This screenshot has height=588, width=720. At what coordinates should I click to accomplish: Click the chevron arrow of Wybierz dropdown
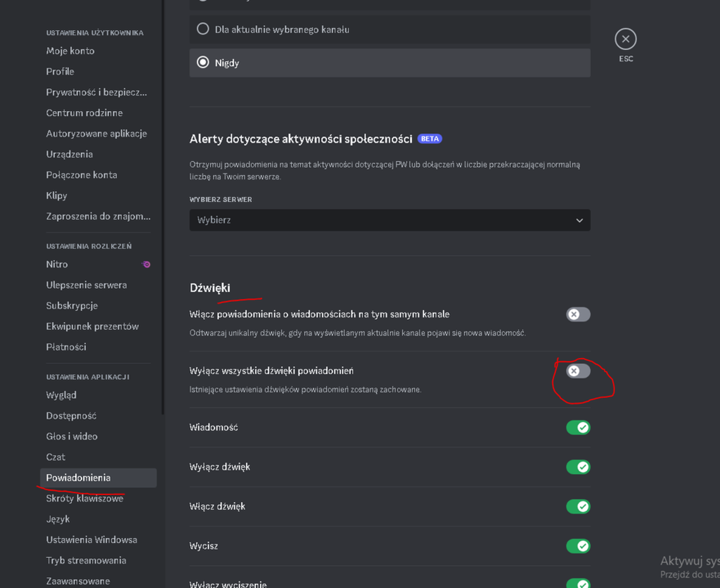[580, 220]
